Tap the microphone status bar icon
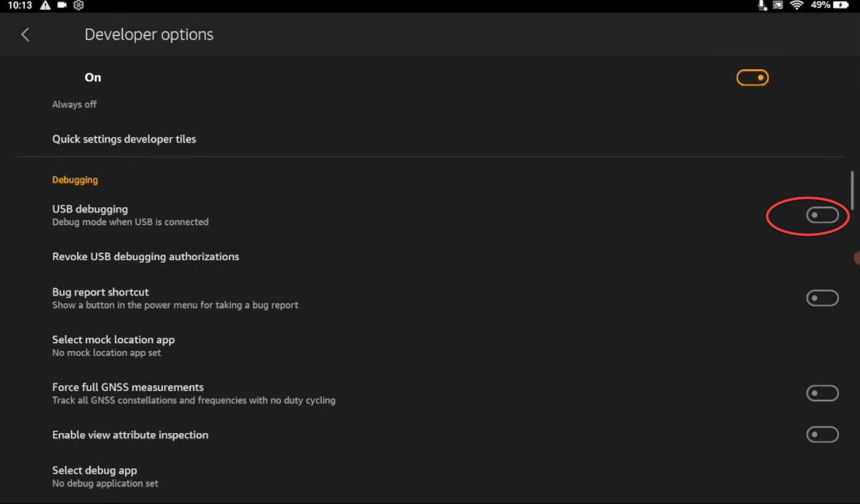 click(x=763, y=5)
